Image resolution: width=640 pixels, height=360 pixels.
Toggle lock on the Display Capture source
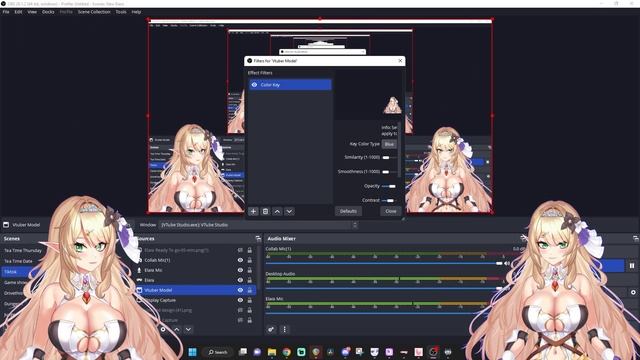click(x=249, y=300)
